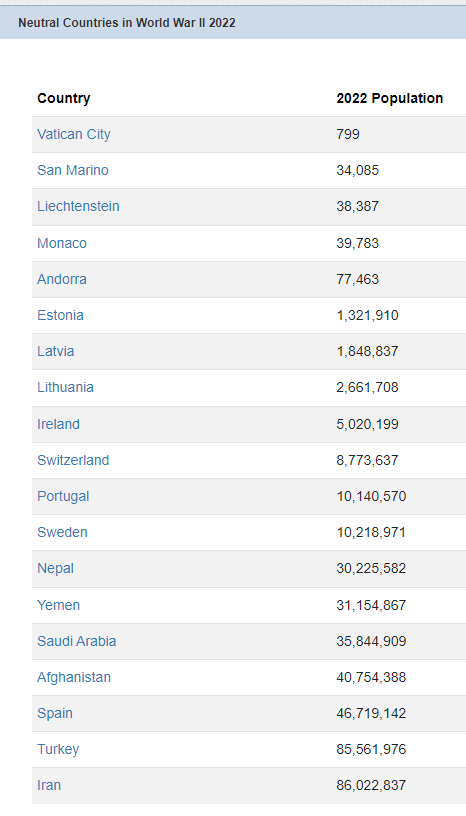Click the Estonia country link

click(x=60, y=315)
